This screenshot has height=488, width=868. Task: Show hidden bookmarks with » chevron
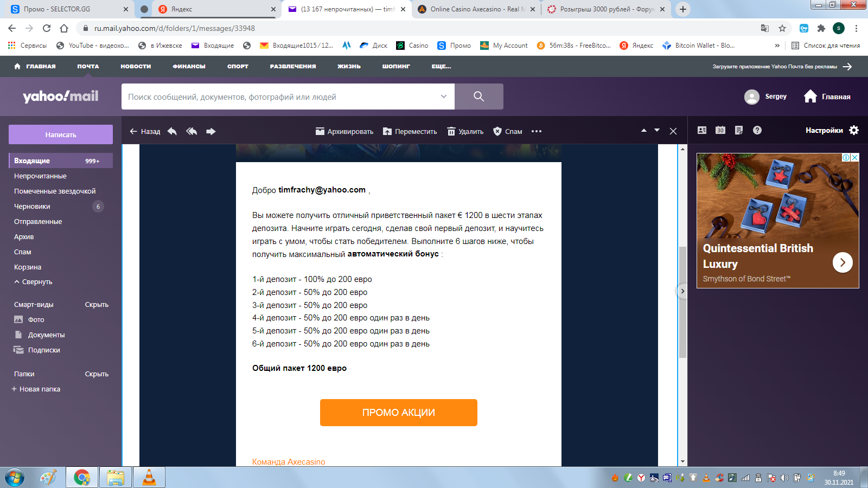point(777,46)
